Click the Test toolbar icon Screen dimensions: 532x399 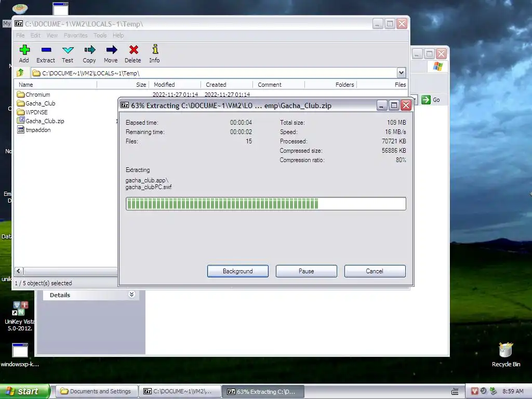[x=68, y=54]
